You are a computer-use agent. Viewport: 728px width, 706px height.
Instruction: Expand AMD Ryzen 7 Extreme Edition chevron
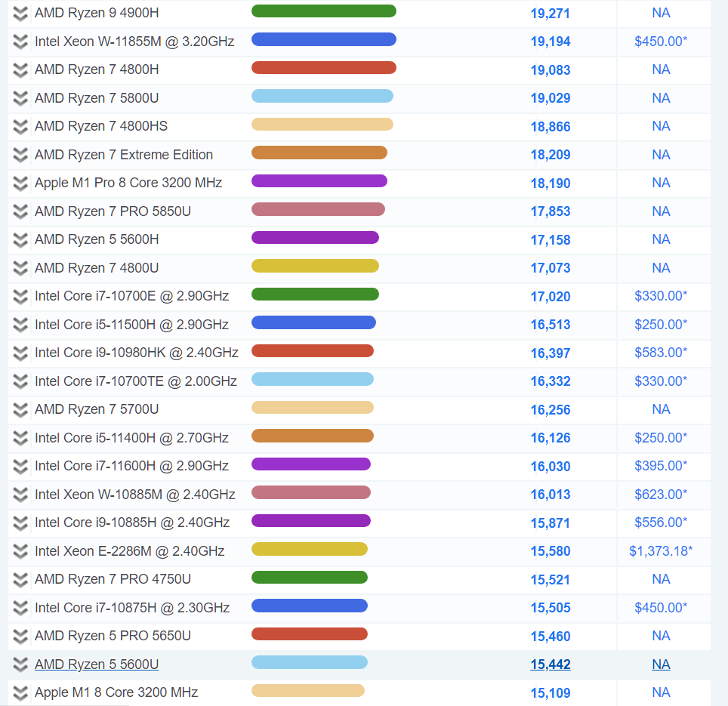click(x=20, y=155)
